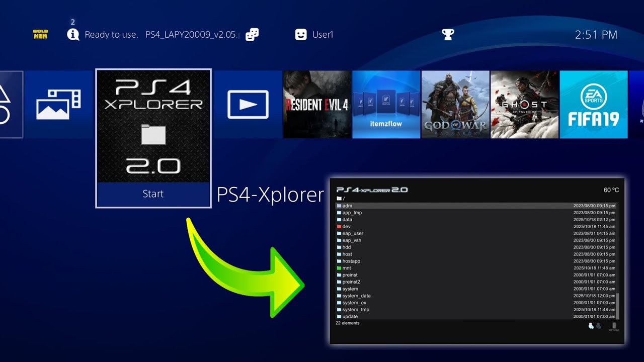Screen dimensions: 644x362
Task: Click the Xplorer file list scrollbar
Action: [617, 307]
